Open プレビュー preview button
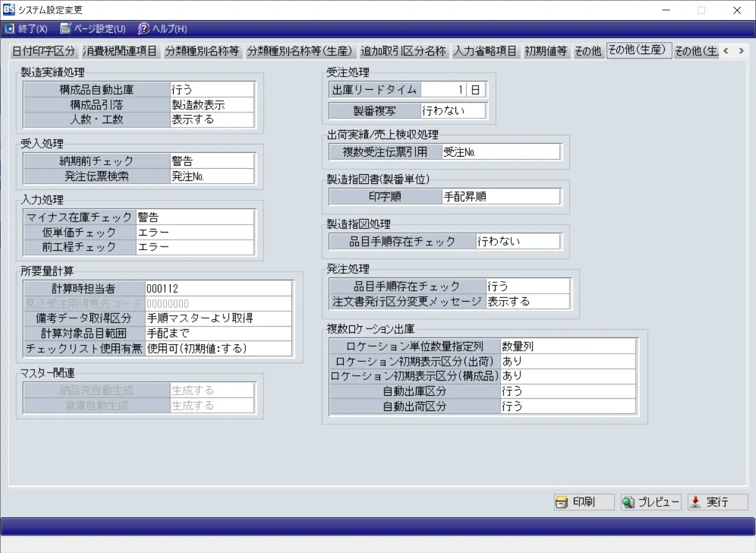 pos(650,502)
